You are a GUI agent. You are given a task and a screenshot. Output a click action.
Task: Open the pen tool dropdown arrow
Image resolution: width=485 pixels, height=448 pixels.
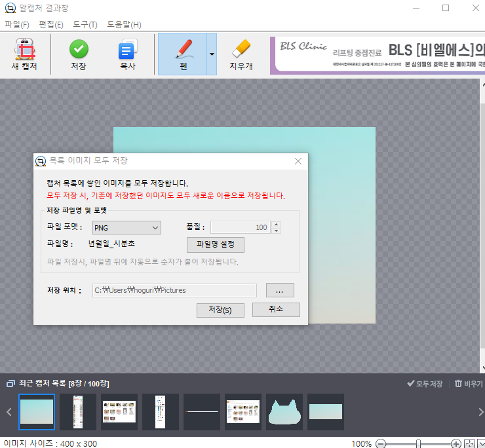coord(212,54)
